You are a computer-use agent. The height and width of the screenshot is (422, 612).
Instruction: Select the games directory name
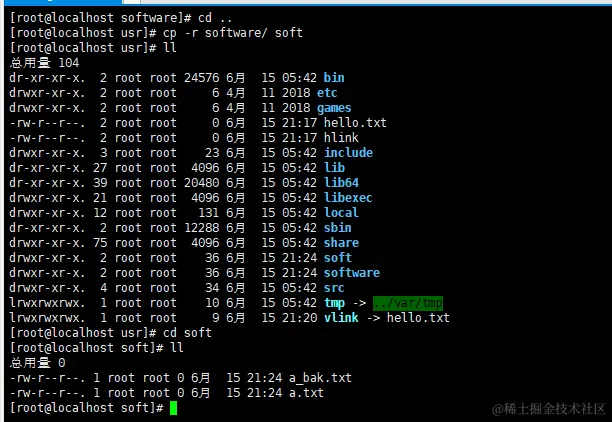(x=334, y=108)
